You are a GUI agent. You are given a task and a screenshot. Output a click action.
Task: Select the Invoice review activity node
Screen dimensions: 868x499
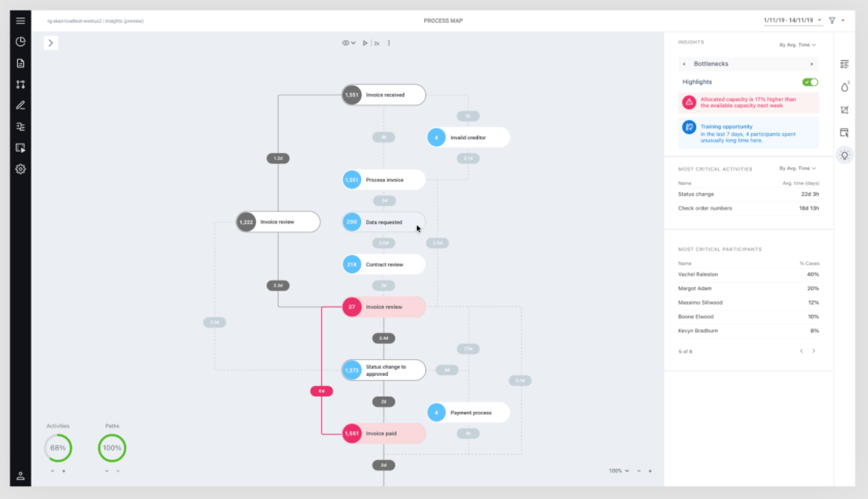[x=278, y=221]
